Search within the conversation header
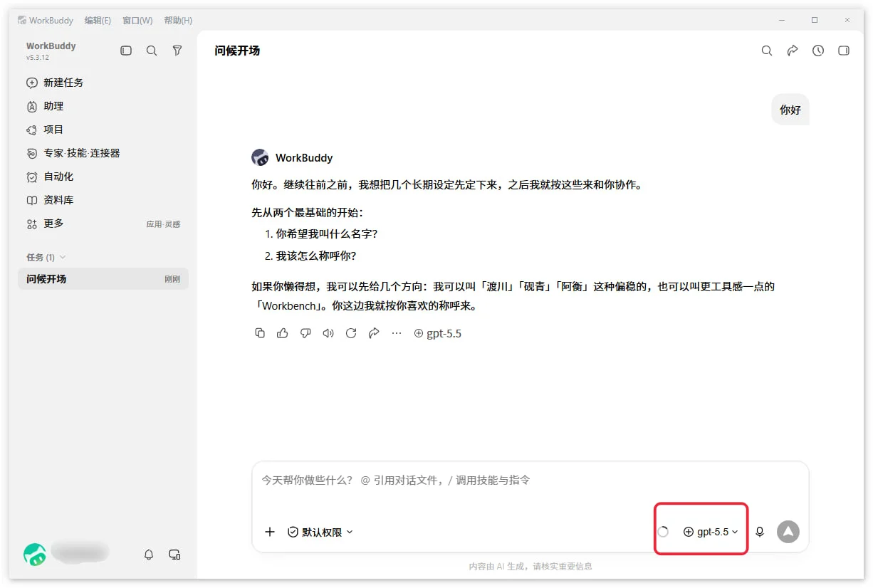Image resolution: width=873 pixels, height=588 pixels. [767, 51]
